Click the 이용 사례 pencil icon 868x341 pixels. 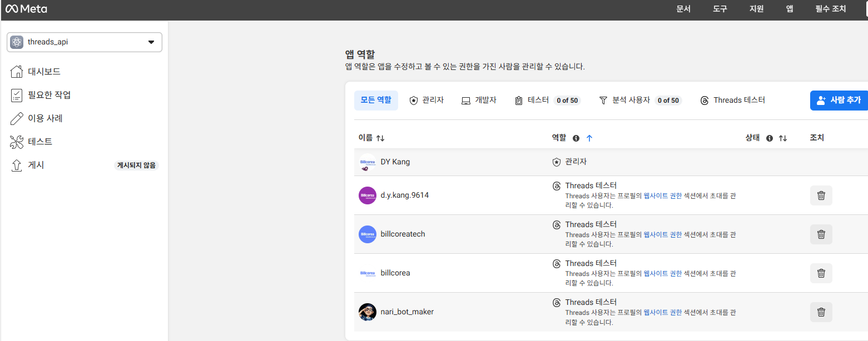point(17,118)
